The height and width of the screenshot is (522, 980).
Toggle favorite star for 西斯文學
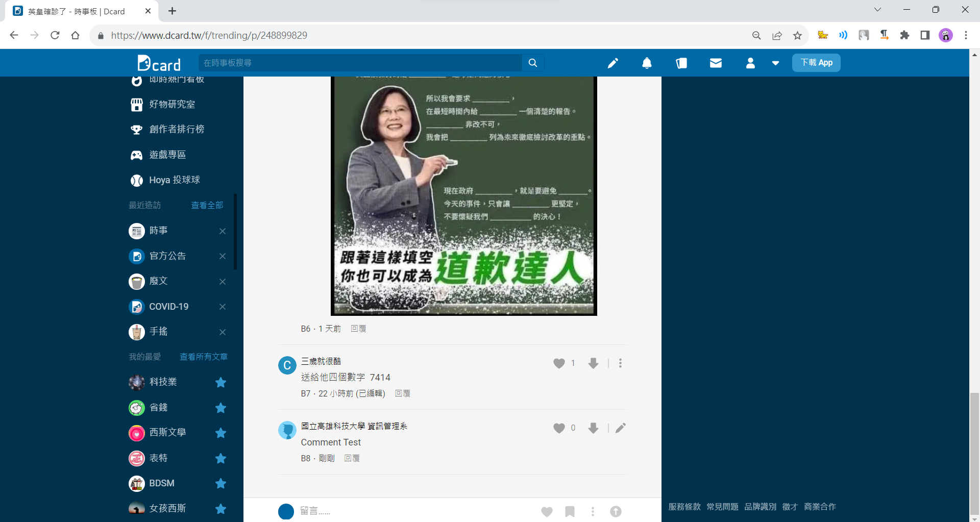click(x=220, y=433)
